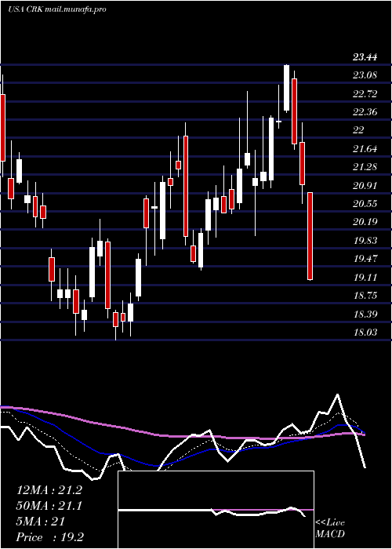The image size is (392, 549).
Task: Click the 20.91 price axis label
Action: [365, 185]
